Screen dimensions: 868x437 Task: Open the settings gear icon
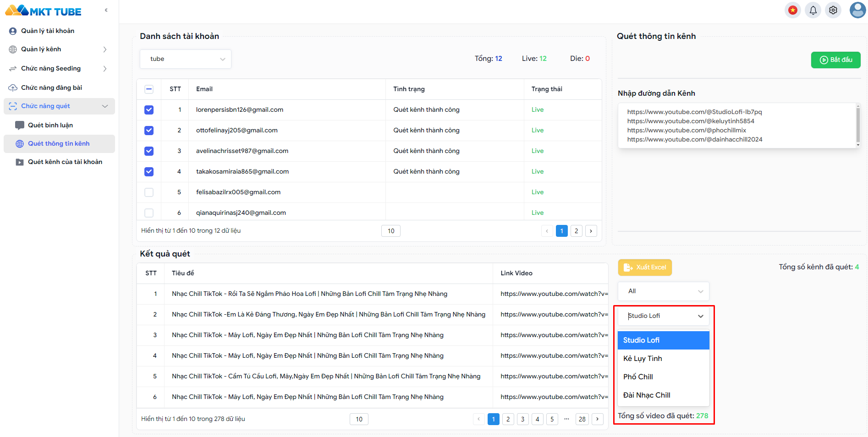tap(833, 10)
